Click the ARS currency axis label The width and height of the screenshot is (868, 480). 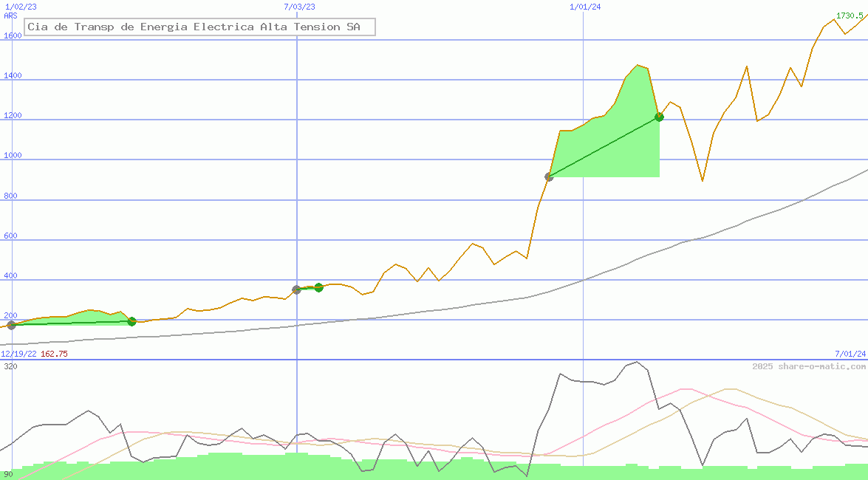pyautogui.click(x=10, y=16)
